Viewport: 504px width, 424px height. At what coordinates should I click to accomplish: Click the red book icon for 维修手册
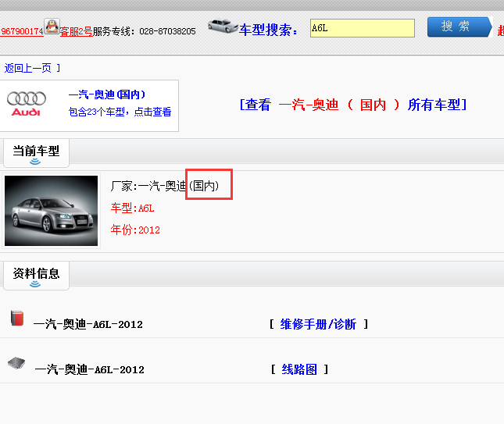[17, 318]
